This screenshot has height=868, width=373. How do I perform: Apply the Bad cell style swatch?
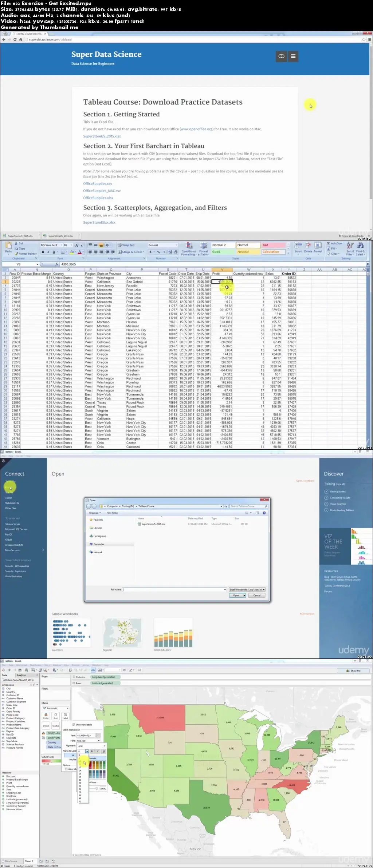(274, 245)
